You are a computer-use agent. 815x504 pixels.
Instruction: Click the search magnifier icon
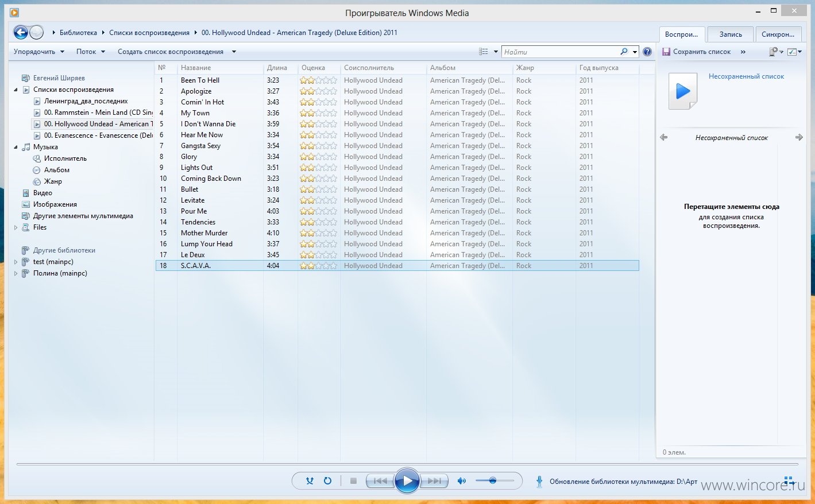(x=624, y=52)
